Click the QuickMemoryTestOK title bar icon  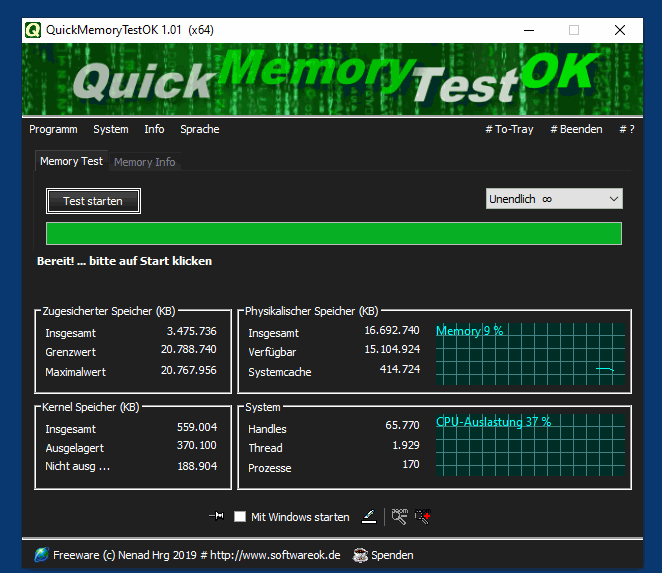coord(33,30)
